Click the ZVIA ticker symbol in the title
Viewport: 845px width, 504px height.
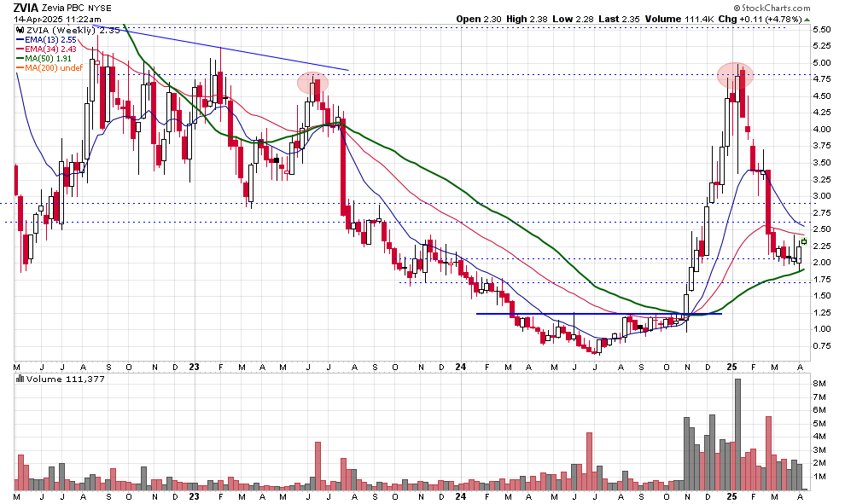click(x=25, y=7)
